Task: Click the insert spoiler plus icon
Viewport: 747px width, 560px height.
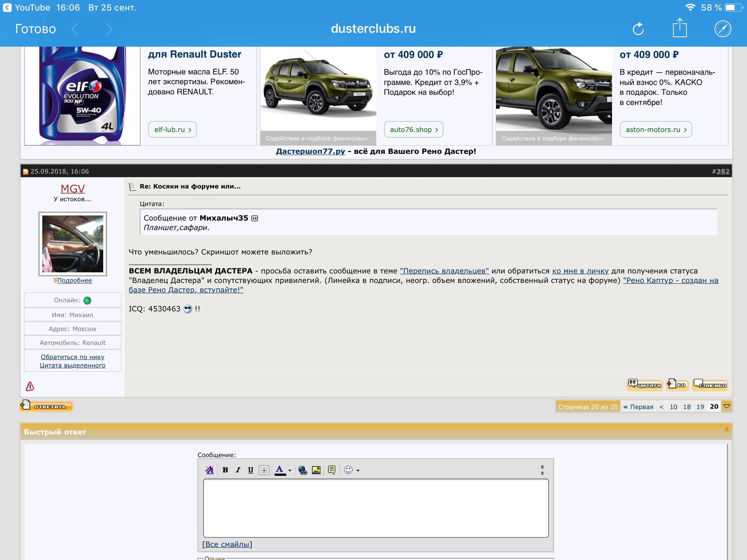Action: coord(264,470)
